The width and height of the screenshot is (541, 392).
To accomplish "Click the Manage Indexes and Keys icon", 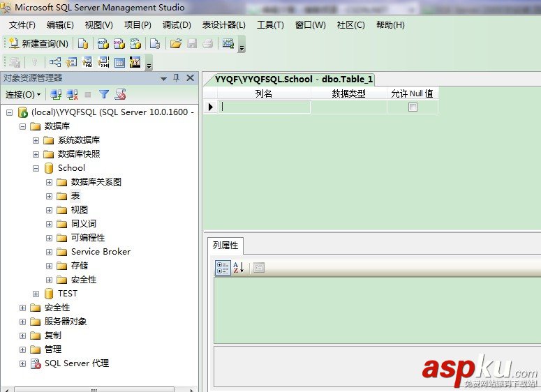I will [x=71, y=62].
